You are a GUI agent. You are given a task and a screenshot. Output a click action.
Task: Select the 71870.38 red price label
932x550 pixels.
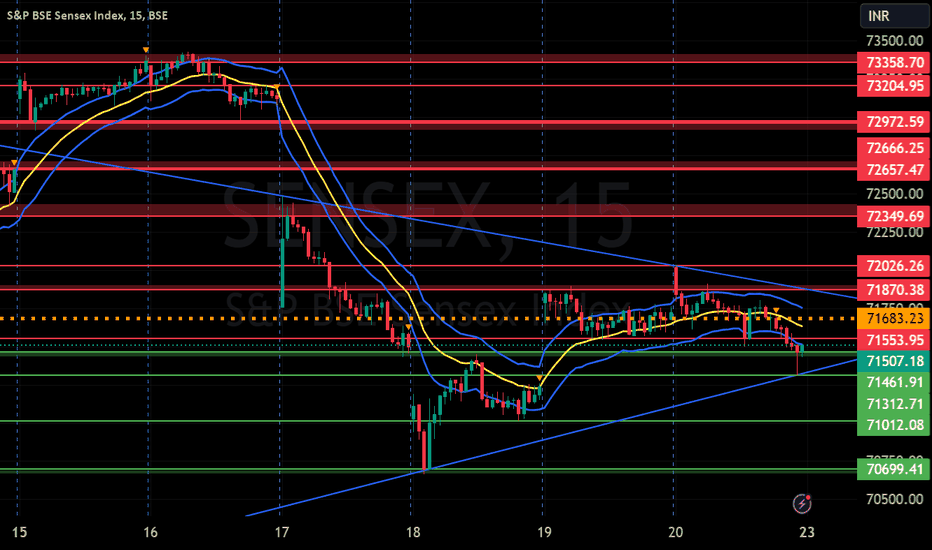pyautogui.click(x=894, y=290)
